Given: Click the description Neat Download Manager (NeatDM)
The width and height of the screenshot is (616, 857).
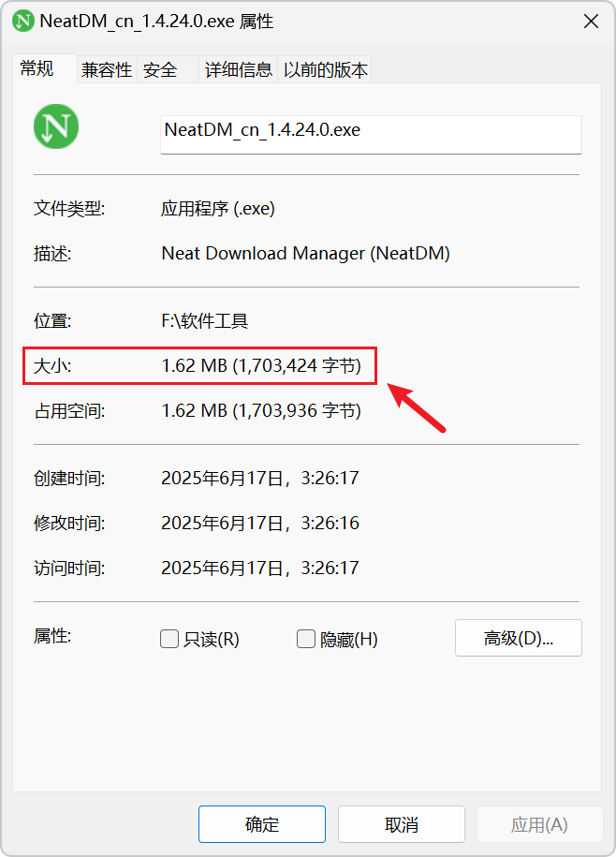Looking at the screenshot, I should [x=306, y=254].
